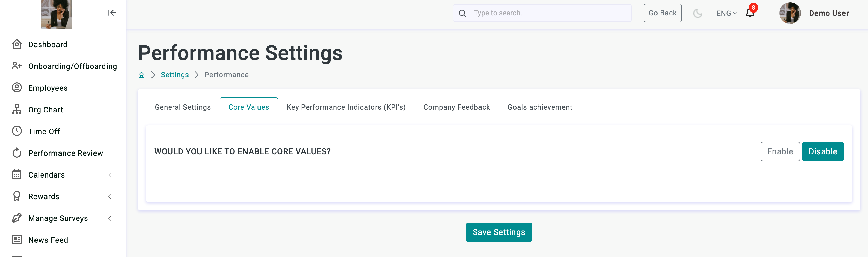Click the Manage Surveys menu label
Viewport: 868px width, 257px height.
58,218
